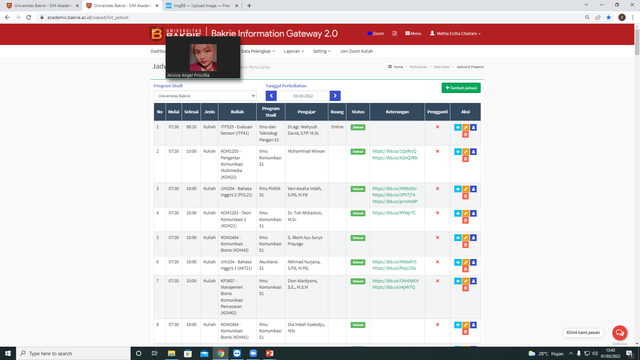This screenshot has width=640, height=360.
Task: Edit UNI104 Bahasa Inggris 1 with pencil icon
Action: [x=465, y=262]
